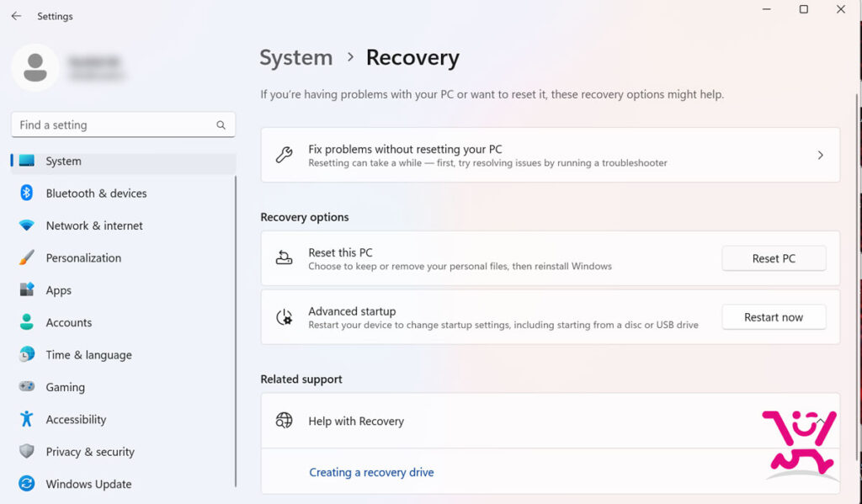Select the System monitor icon
862x504 pixels.
26,161
